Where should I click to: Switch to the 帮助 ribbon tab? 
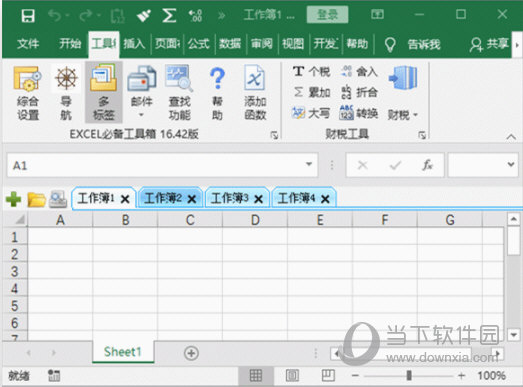click(x=357, y=44)
